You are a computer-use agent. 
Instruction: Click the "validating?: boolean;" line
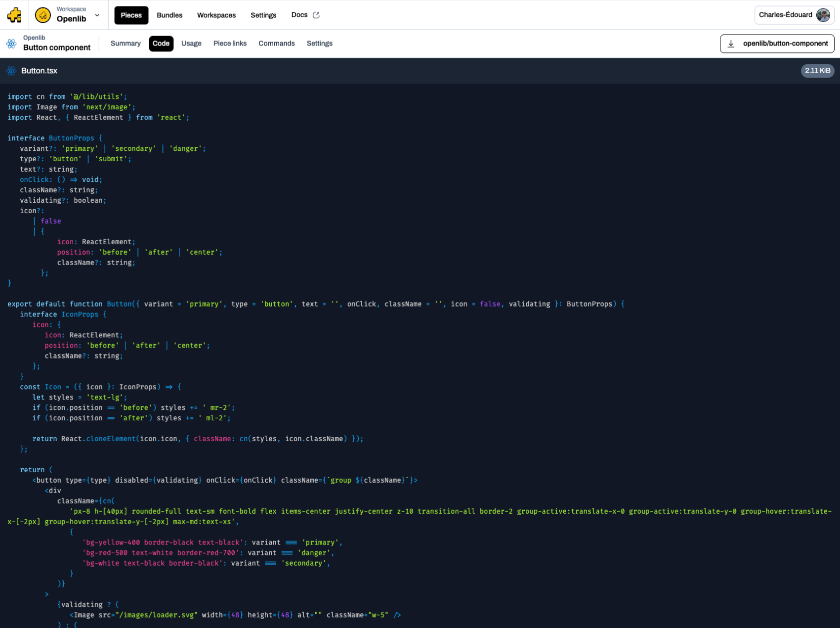click(x=63, y=200)
